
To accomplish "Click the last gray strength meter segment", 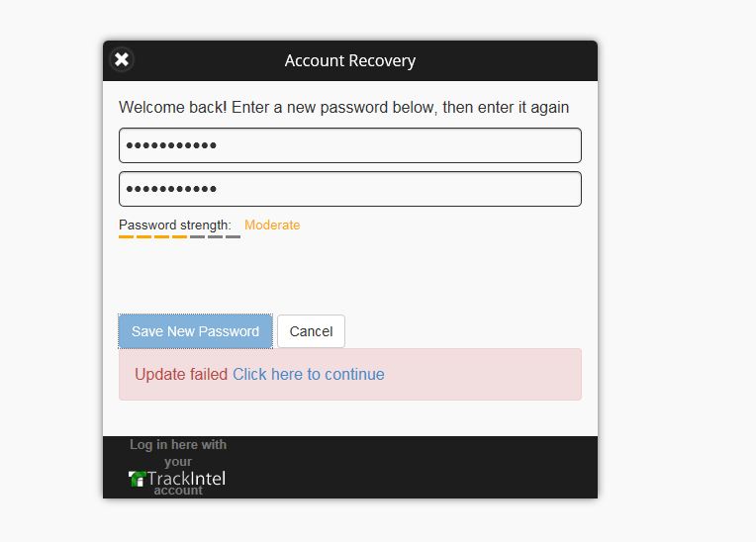I will [233, 237].
